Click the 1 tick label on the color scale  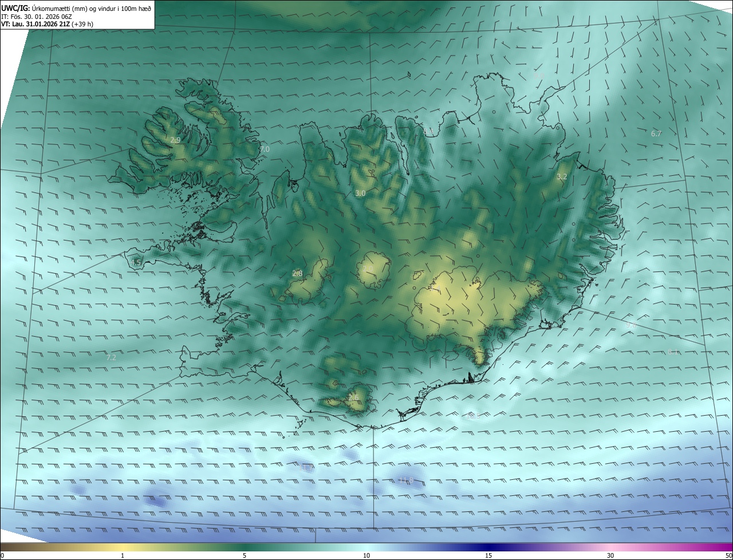123,555
